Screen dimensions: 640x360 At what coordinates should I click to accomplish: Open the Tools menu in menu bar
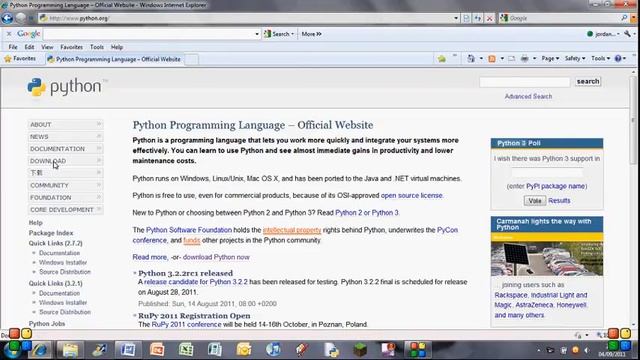97,47
